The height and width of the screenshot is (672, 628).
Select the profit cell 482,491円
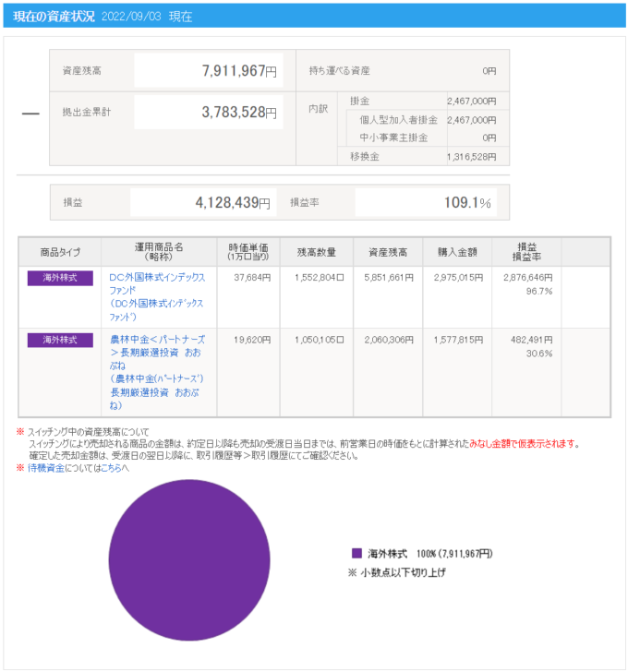532,340
